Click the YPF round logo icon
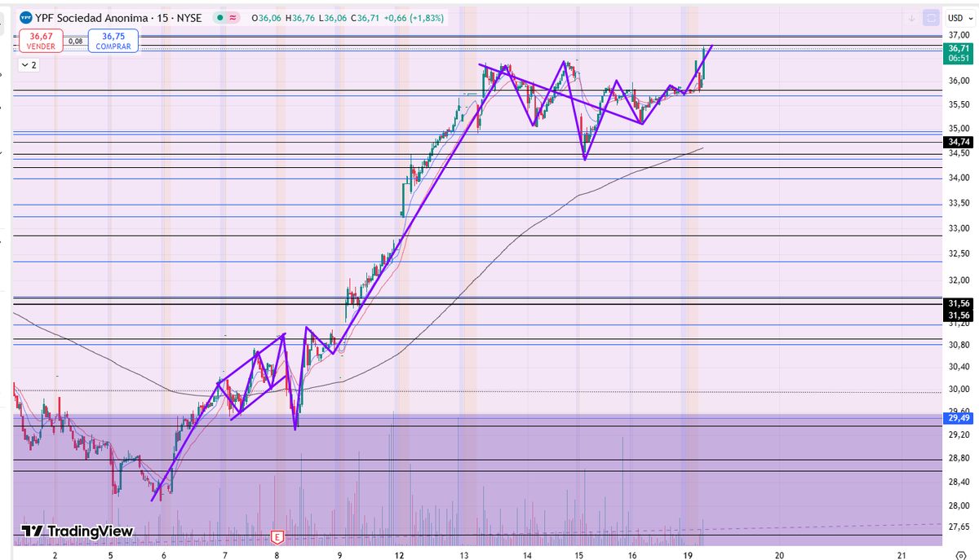979x560 pixels. (x=25, y=16)
